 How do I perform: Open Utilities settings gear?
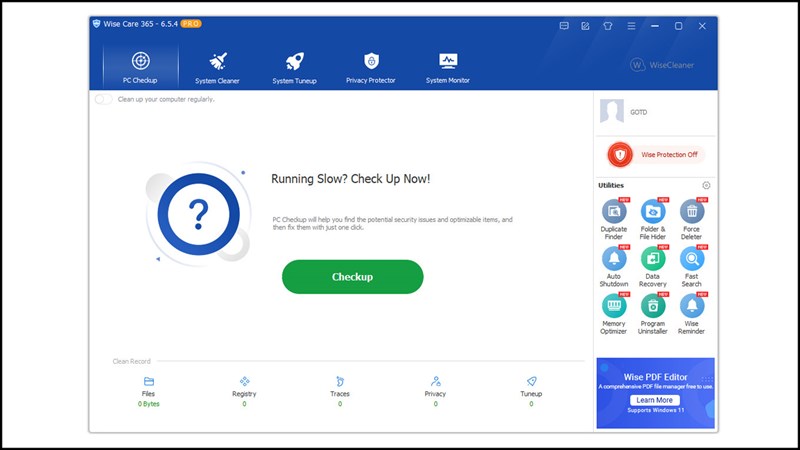tap(706, 185)
